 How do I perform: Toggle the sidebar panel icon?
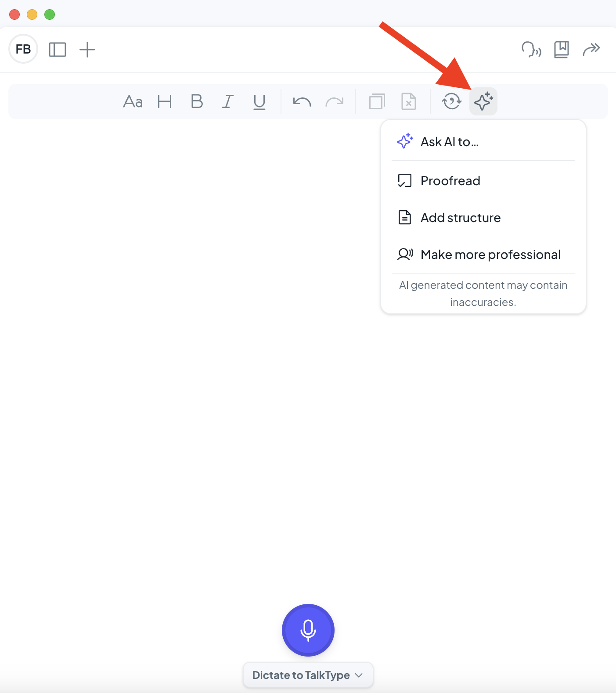(x=58, y=50)
